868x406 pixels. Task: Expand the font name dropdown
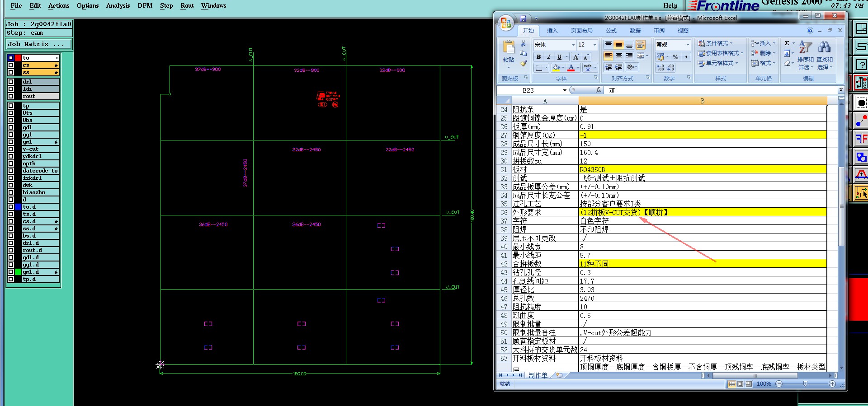coord(573,45)
